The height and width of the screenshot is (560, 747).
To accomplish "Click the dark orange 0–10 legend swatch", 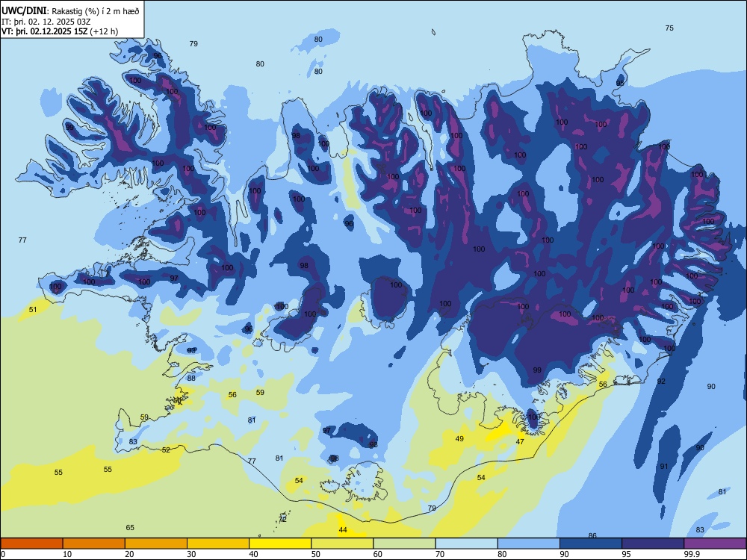I will pos(31,544).
